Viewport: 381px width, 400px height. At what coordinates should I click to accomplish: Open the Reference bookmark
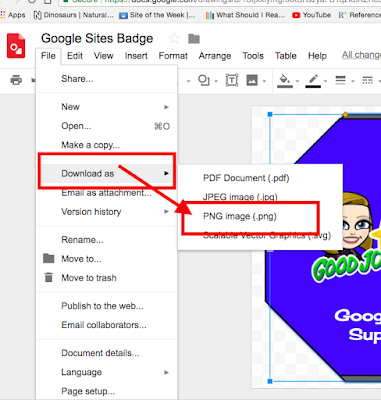pyautogui.click(x=359, y=15)
